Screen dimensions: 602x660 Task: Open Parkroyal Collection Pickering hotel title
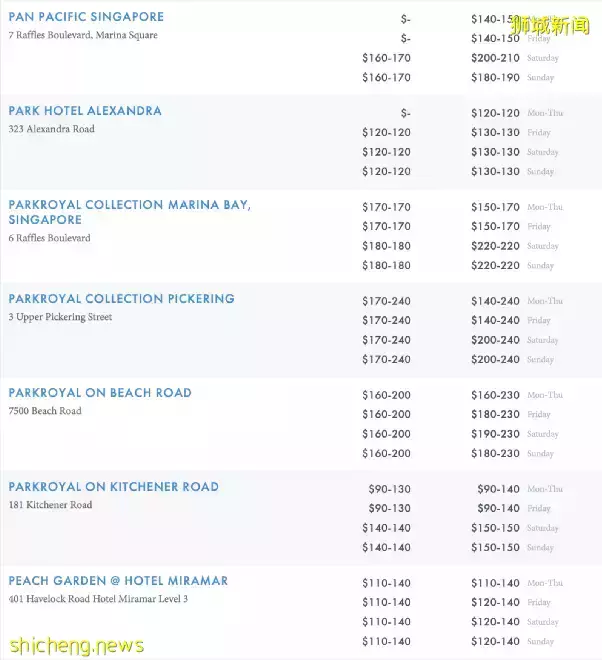(121, 299)
